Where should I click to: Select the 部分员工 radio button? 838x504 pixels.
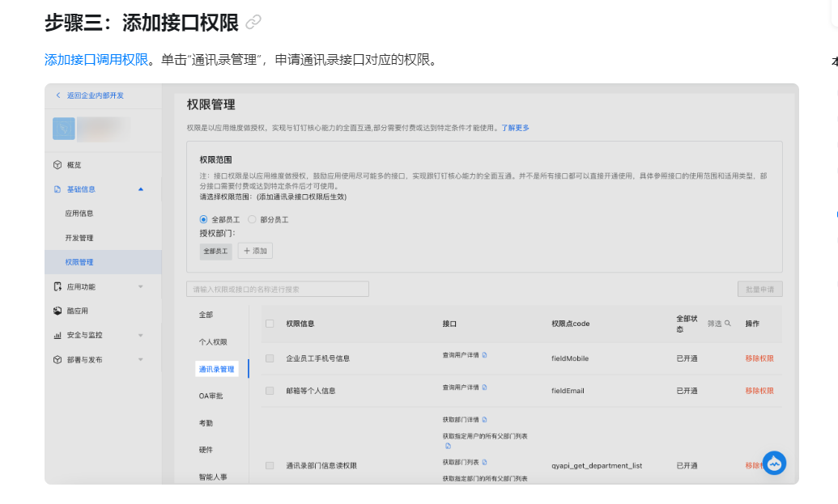[252, 219]
